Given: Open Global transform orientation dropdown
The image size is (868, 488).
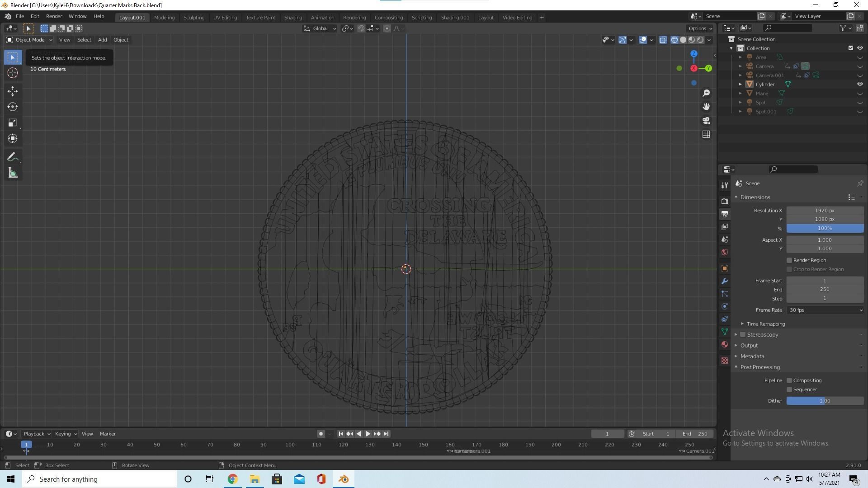Looking at the screenshot, I should click(320, 28).
